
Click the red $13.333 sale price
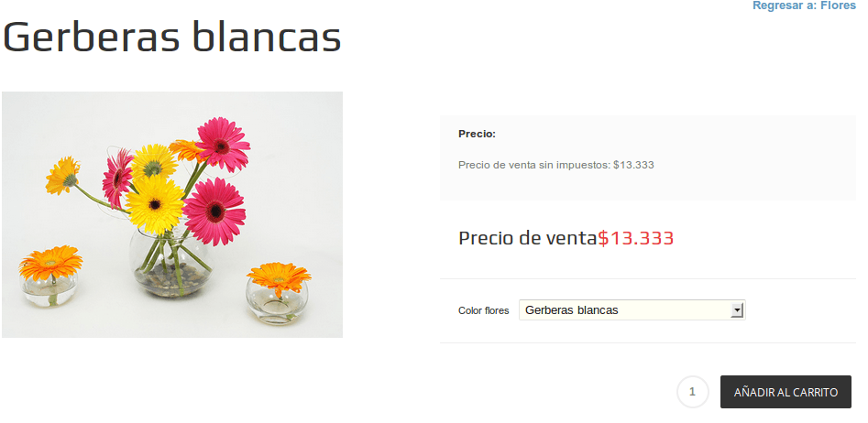point(635,238)
